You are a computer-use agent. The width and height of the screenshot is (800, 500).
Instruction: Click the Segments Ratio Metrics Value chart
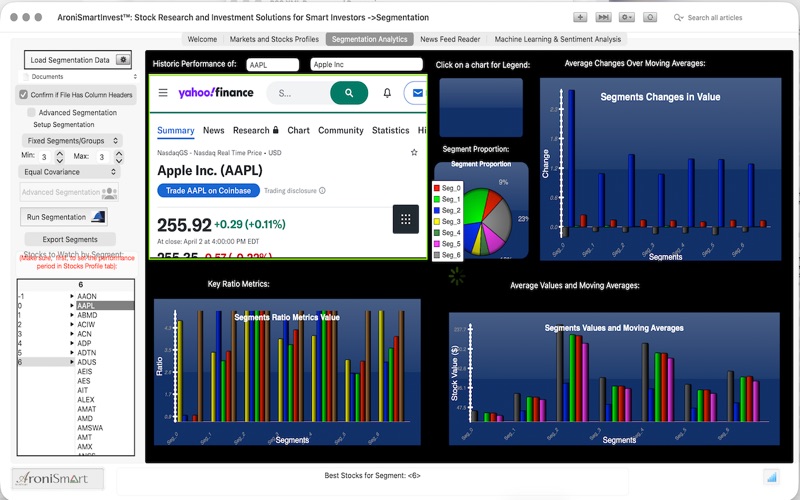[287, 372]
